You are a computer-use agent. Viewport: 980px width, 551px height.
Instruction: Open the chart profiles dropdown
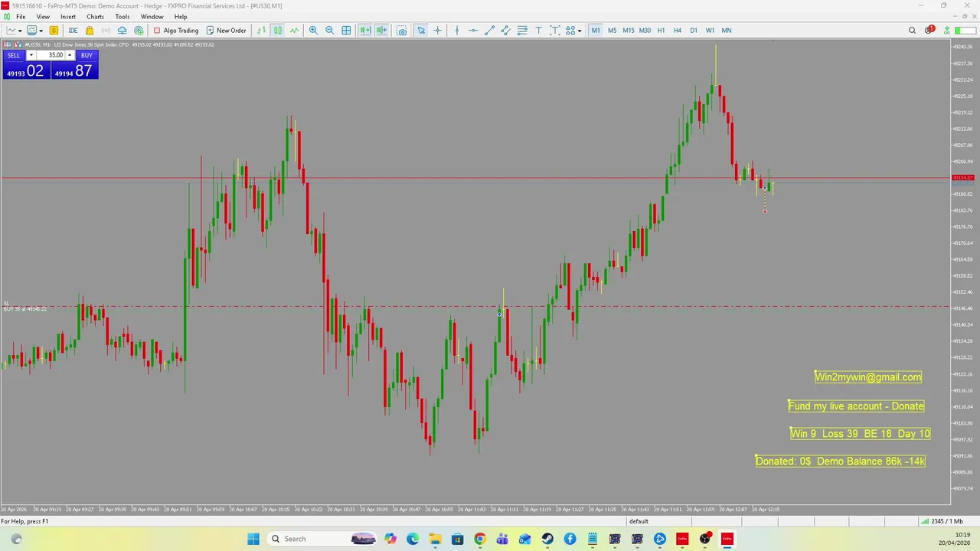click(34, 31)
